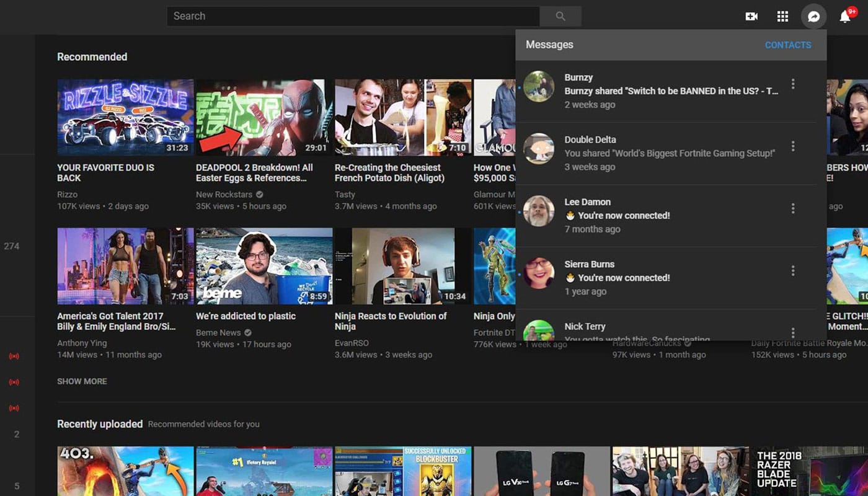
Task: Open Double Delta's Fortnite Gaming Setup message
Action: point(670,154)
